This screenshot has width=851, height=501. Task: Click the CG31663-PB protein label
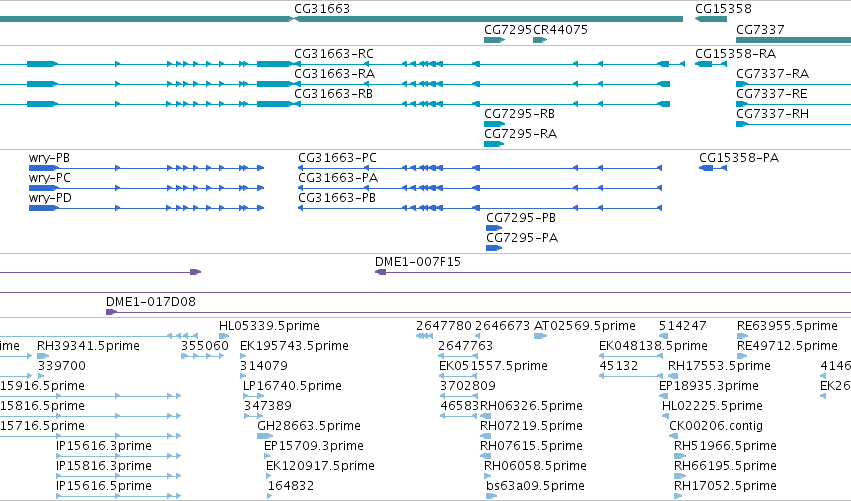coord(337,198)
